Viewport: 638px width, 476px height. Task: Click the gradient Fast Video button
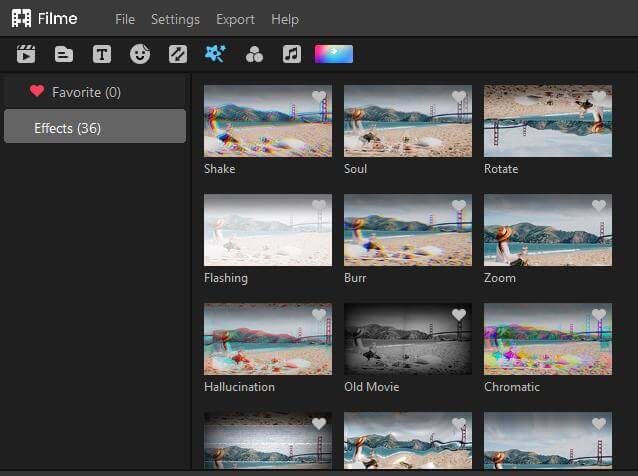334,54
